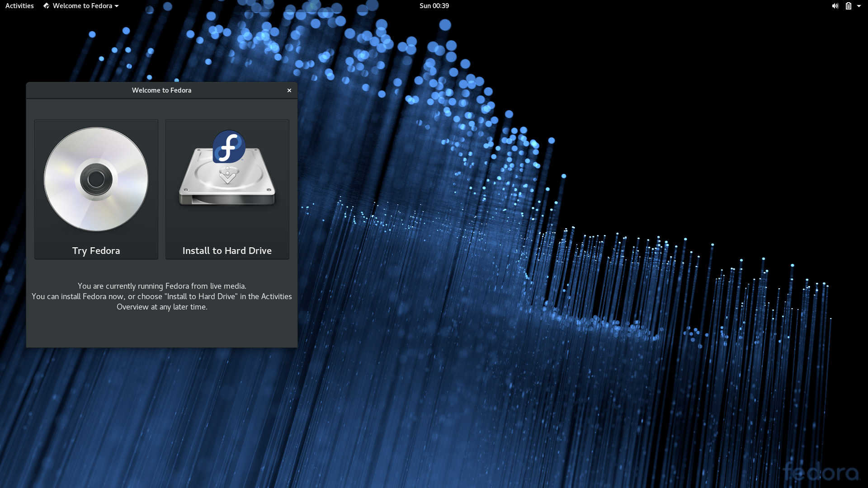Click the volume speaker icon
The image size is (868, 488).
pyautogui.click(x=835, y=6)
